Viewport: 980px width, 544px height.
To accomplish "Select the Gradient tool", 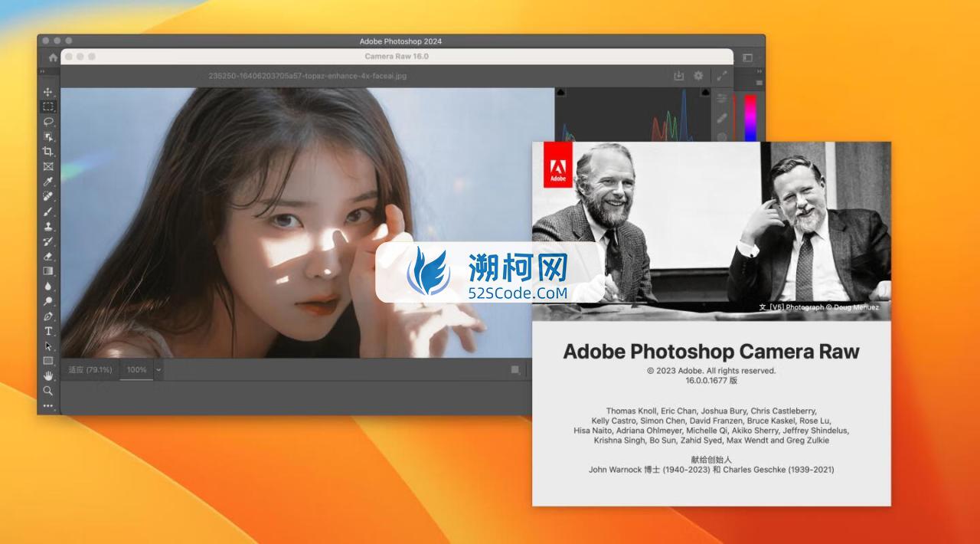I will (x=48, y=271).
